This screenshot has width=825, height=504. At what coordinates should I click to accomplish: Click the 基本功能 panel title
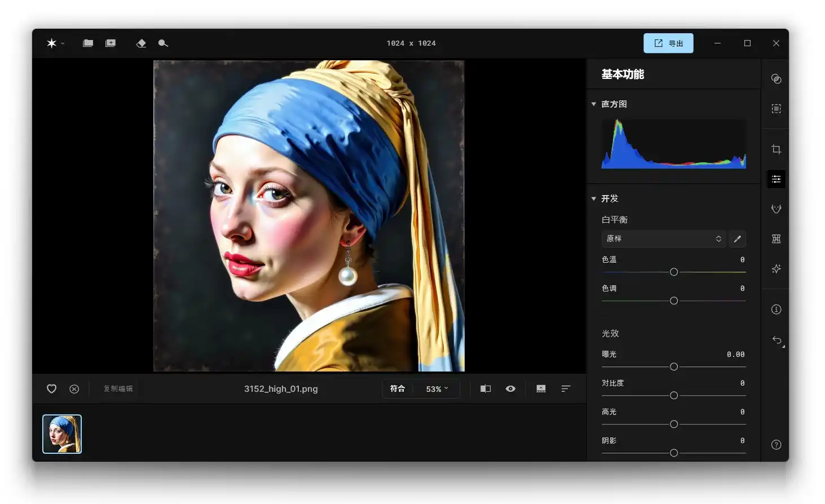tap(623, 74)
